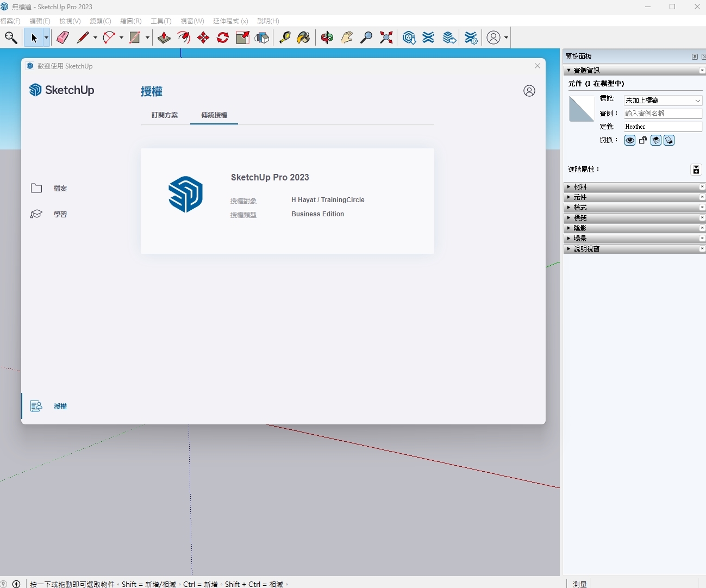Activate the Paint Bucket tool
Image resolution: width=706 pixels, height=588 pixels.
(303, 37)
